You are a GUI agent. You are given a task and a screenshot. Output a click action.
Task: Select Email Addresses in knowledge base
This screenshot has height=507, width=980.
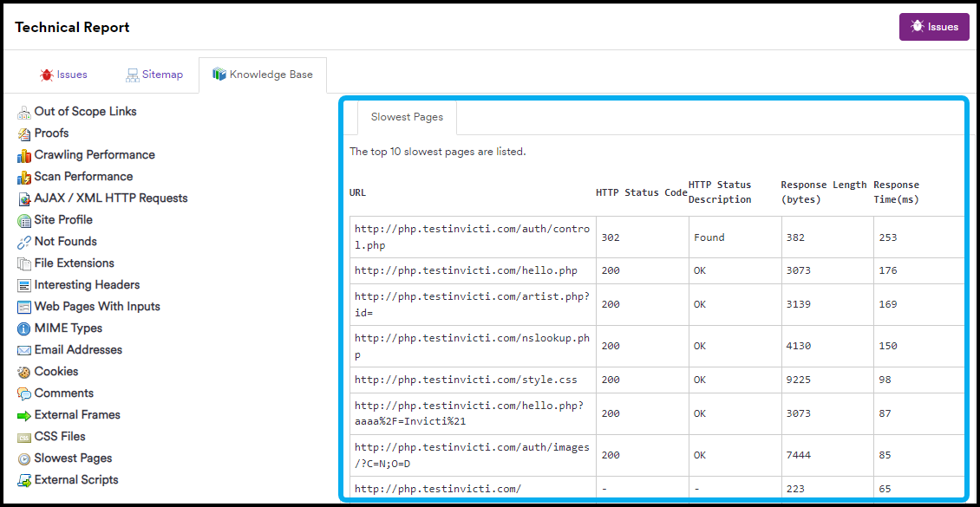78,350
